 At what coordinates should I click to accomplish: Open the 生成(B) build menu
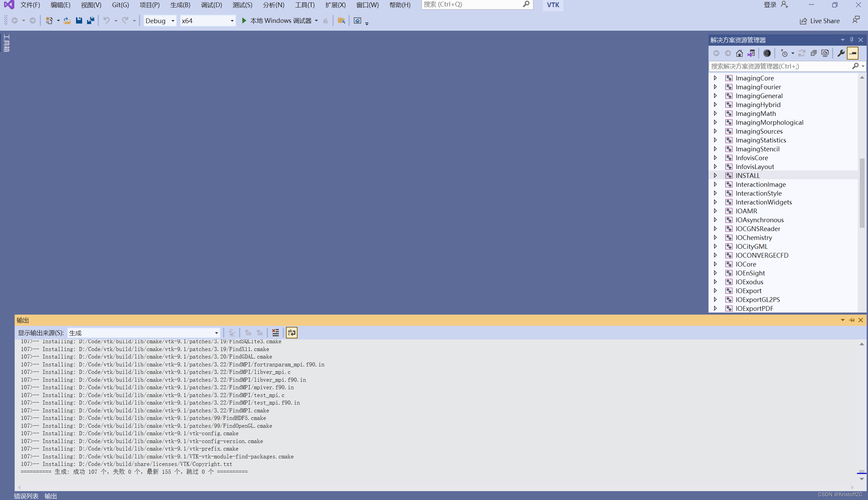[x=180, y=5]
